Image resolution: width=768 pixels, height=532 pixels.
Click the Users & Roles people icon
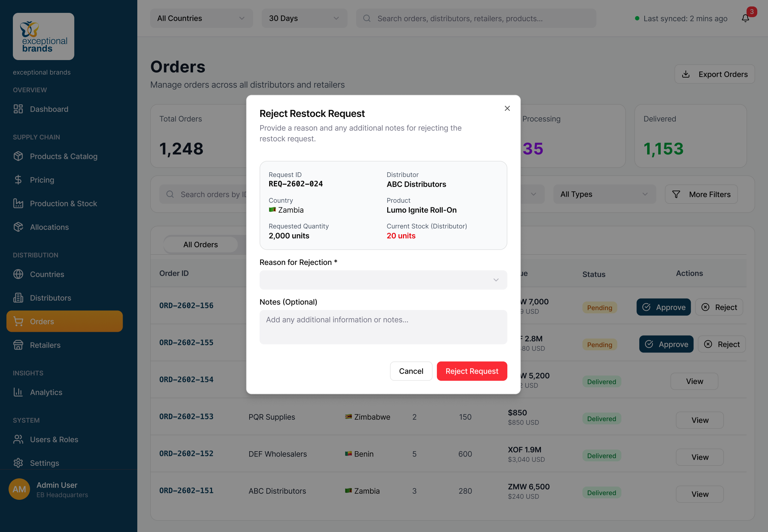[x=18, y=439]
